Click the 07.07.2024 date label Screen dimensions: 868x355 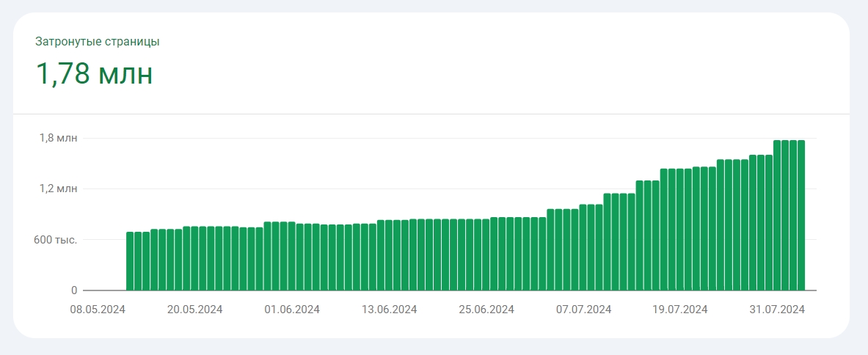(x=583, y=310)
